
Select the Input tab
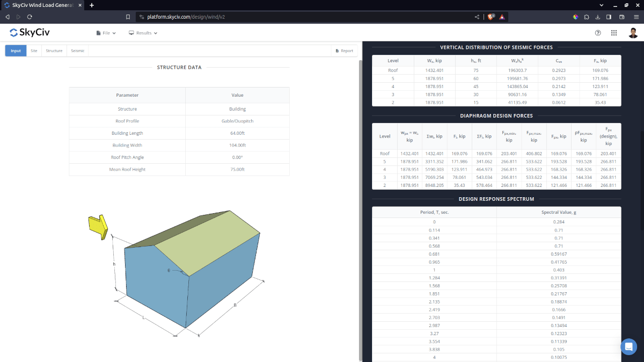pyautogui.click(x=16, y=51)
